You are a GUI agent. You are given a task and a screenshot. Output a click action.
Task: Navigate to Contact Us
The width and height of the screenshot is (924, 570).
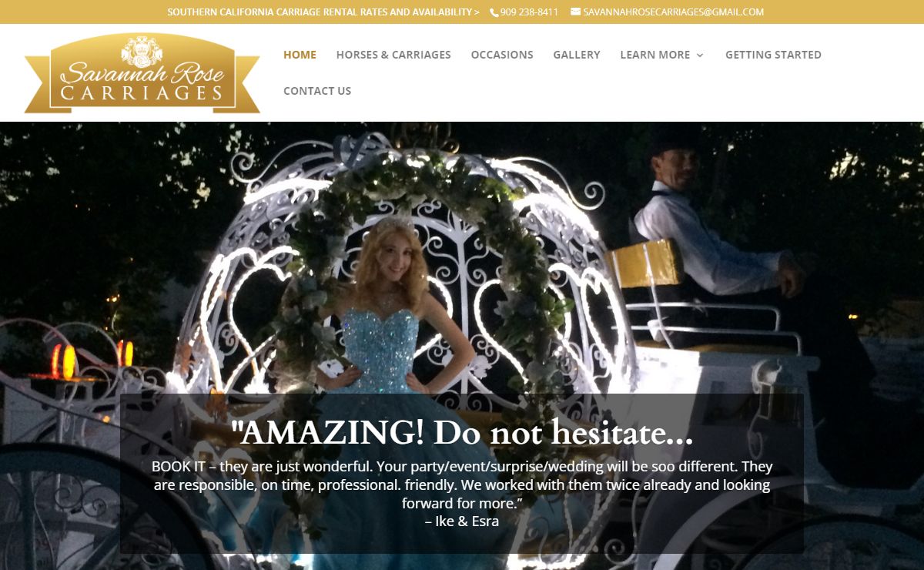click(x=317, y=91)
